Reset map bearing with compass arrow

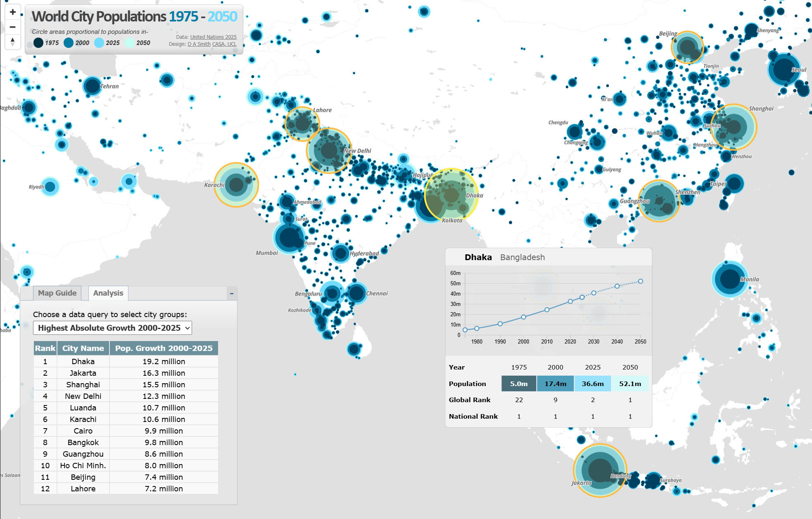tap(13, 41)
